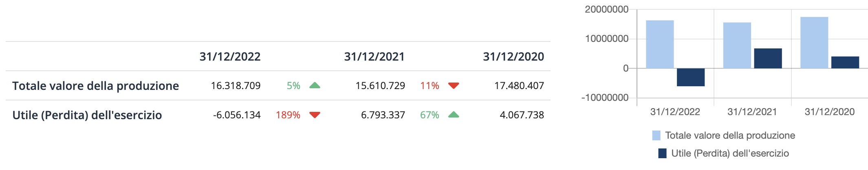Screen dimensions: 868x170
Task: Click Totale valore della produzione legend text
Action: coord(730,135)
